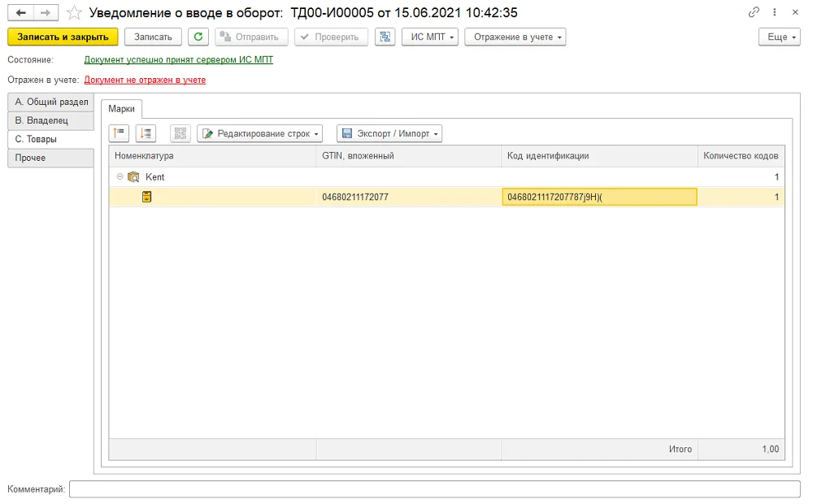The image size is (813, 504).
Task: Click the forward navigation arrow
Action: (46, 12)
